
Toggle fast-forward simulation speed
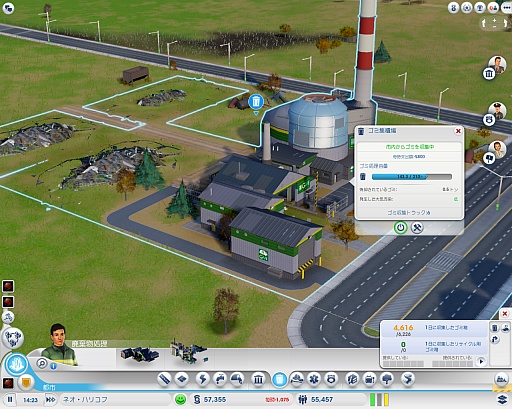[51, 399]
